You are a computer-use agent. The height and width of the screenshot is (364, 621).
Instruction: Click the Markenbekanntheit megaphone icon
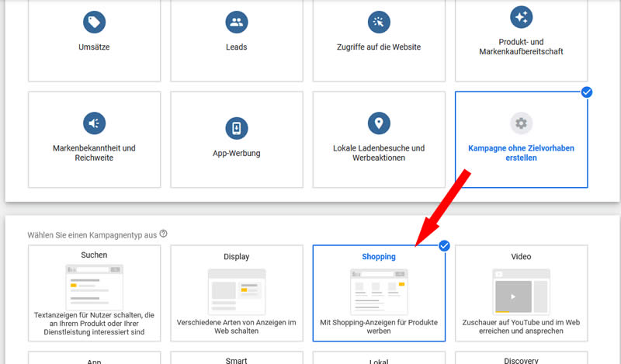tap(94, 123)
